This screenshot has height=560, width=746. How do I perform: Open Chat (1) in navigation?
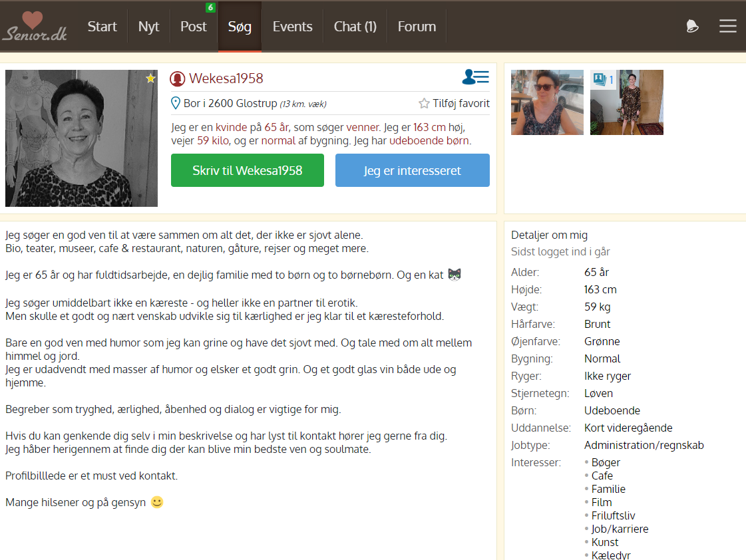pyautogui.click(x=355, y=27)
